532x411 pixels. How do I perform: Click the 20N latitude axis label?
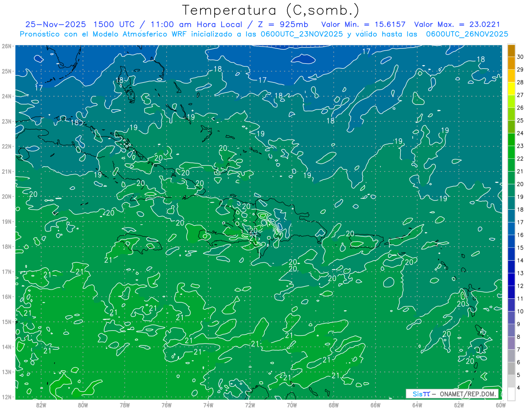point(7,196)
